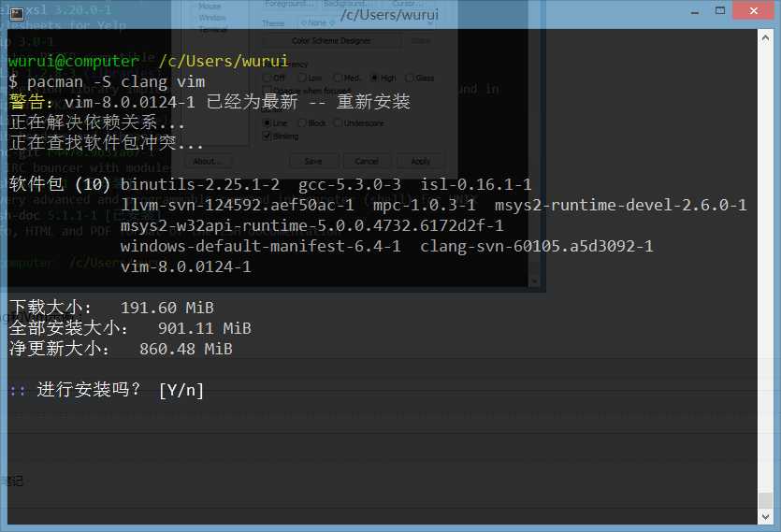Set transparency to High
The image size is (781, 532).
(383, 78)
